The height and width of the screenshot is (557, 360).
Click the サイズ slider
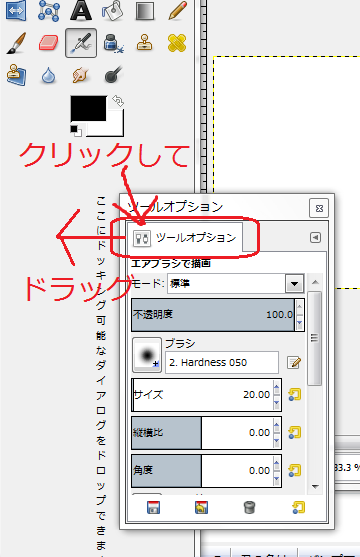tap(202, 395)
